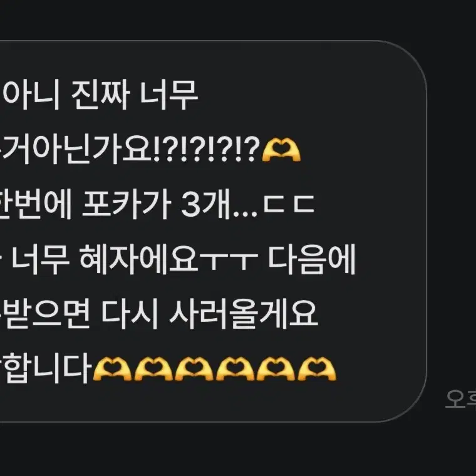
Task: Click the first heart hands emoji after 합니다
Action: coord(112,369)
